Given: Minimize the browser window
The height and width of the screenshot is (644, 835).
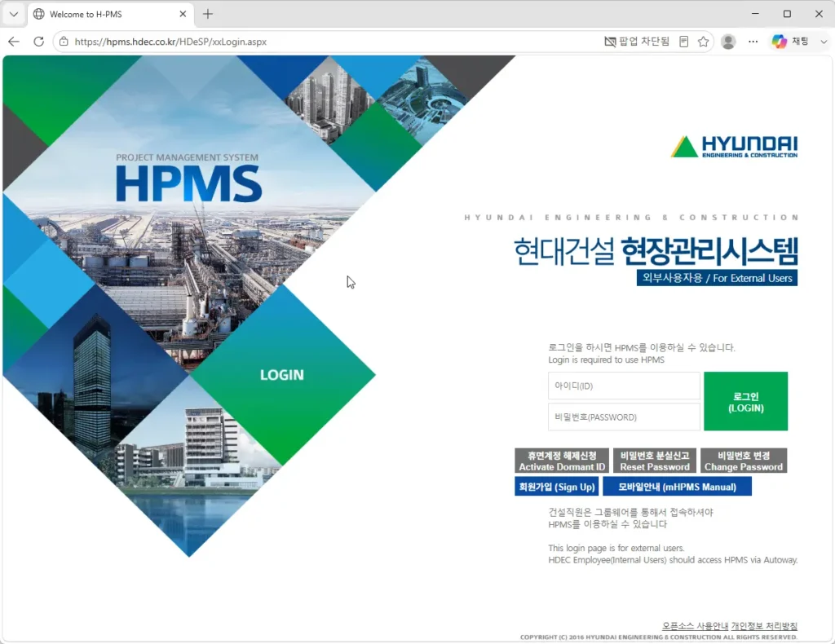Looking at the screenshot, I should tap(755, 14).
